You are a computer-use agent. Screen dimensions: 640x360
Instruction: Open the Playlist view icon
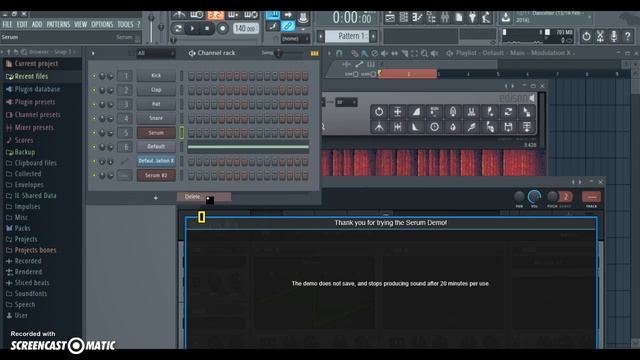[x=390, y=17]
